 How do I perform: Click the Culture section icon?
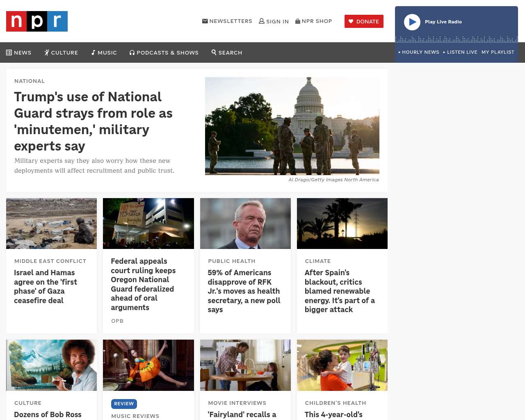[47, 52]
